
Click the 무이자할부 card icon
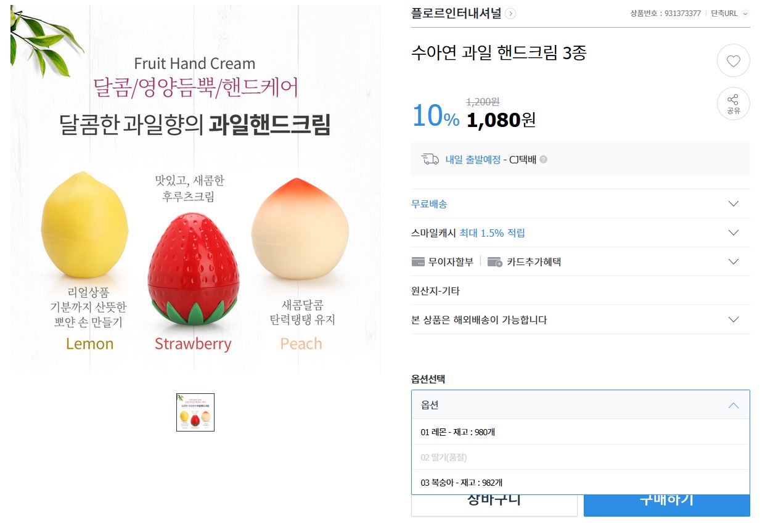(419, 262)
